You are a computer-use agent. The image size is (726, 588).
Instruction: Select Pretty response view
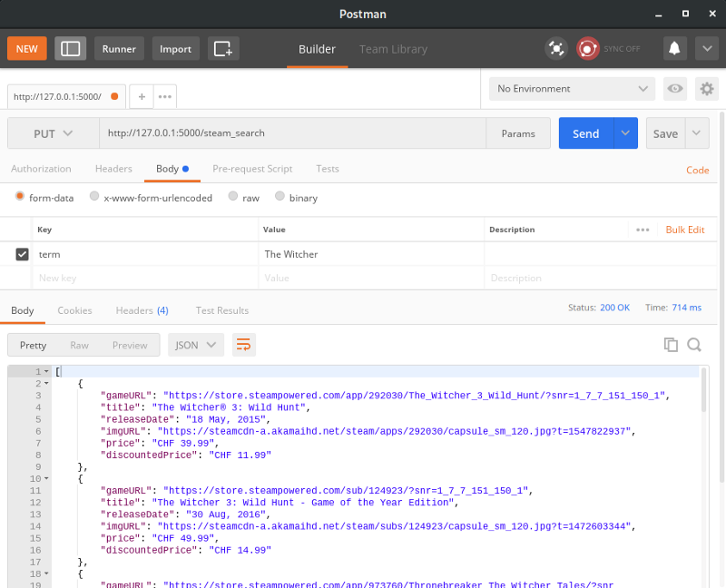[33, 346]
